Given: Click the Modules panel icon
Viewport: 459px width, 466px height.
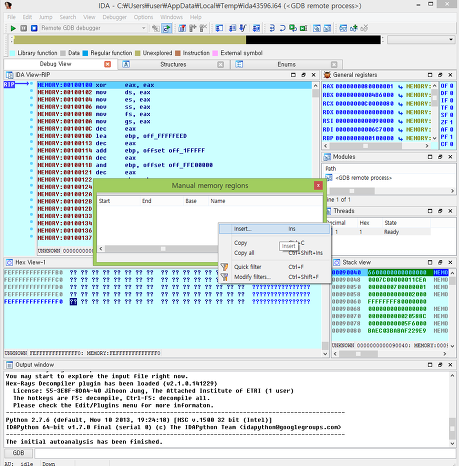Looking at the screenshot, I should [327, 157].
